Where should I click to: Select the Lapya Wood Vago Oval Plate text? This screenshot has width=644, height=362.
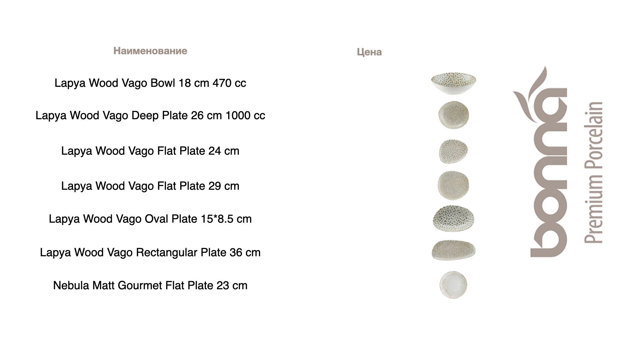(x=150, y=219)
